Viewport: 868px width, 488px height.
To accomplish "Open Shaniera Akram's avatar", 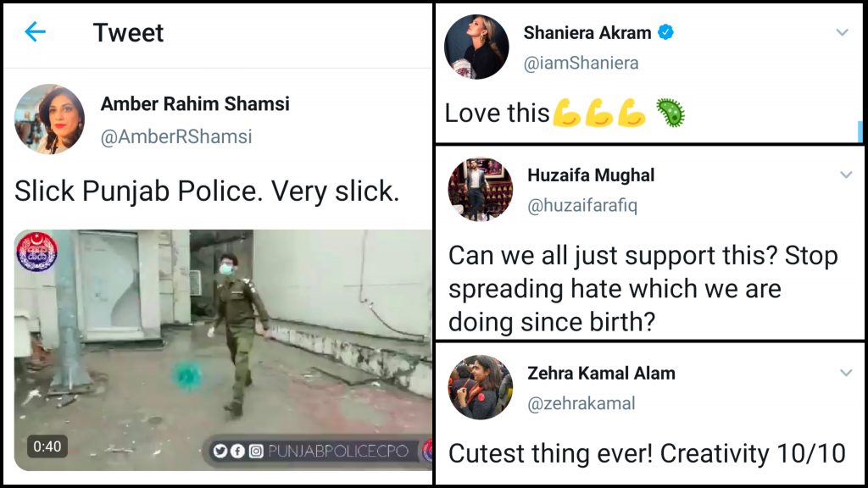I will (x=476, y=47).
